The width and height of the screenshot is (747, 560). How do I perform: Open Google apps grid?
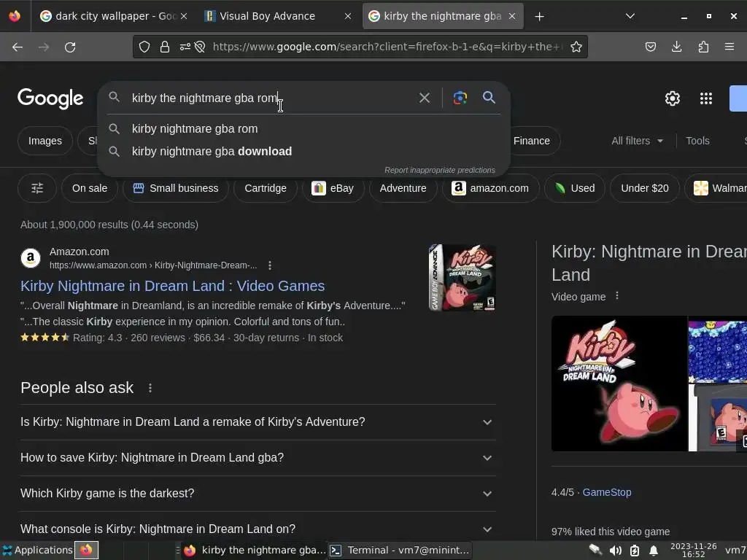(x=706, y=98)
